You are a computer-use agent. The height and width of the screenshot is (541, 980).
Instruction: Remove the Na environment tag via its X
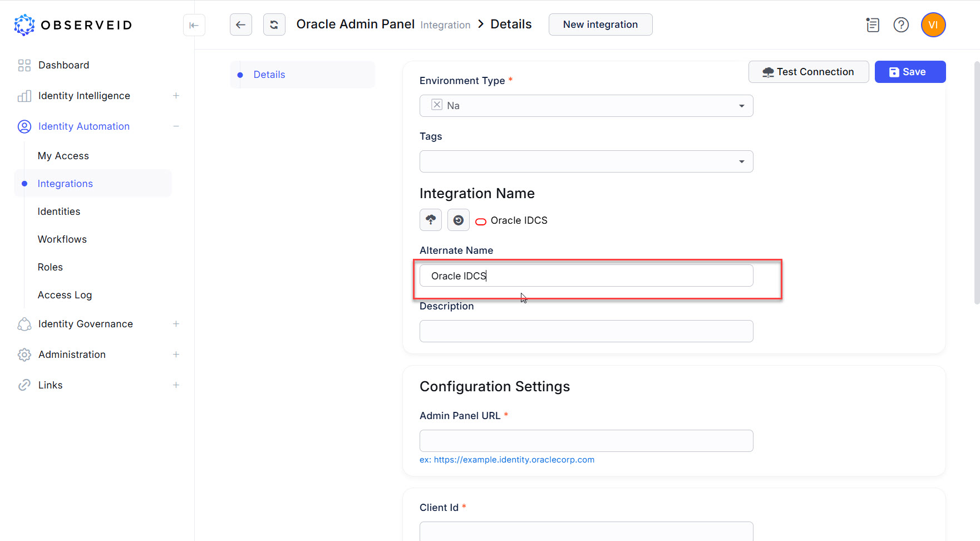click(437, 105)
